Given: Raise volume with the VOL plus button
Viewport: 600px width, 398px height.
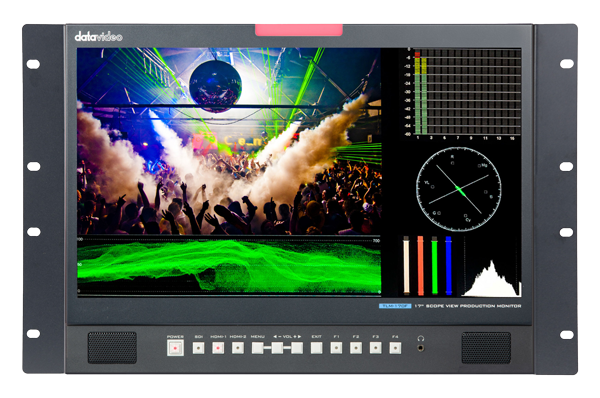Looking at the screenshot, I should (x=297, y=348).
